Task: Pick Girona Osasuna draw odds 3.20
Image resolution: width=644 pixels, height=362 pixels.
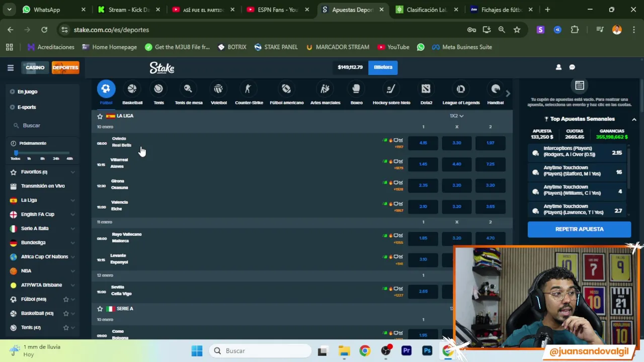Action: point(457,186)
